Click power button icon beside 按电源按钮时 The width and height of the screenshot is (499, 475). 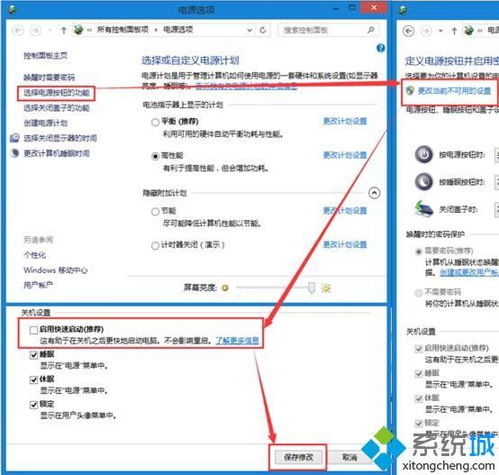pyautogui.click(x=424, y=154)
